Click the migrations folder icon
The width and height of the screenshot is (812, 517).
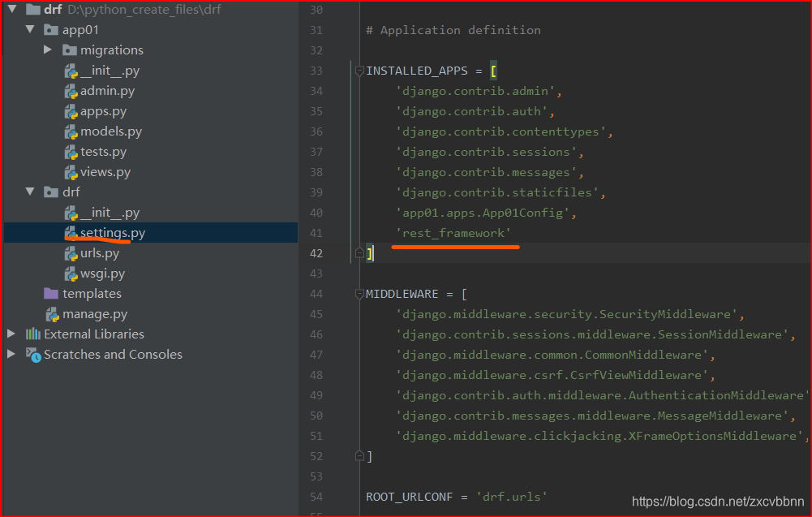point(70,50)
